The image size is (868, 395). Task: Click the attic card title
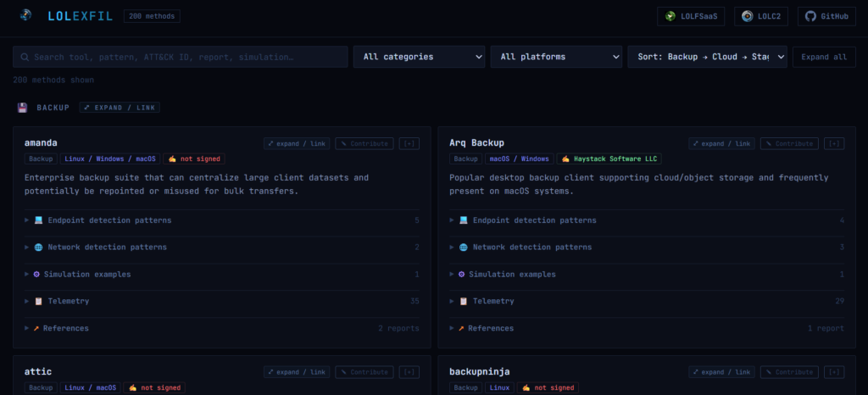pos(38,371)
